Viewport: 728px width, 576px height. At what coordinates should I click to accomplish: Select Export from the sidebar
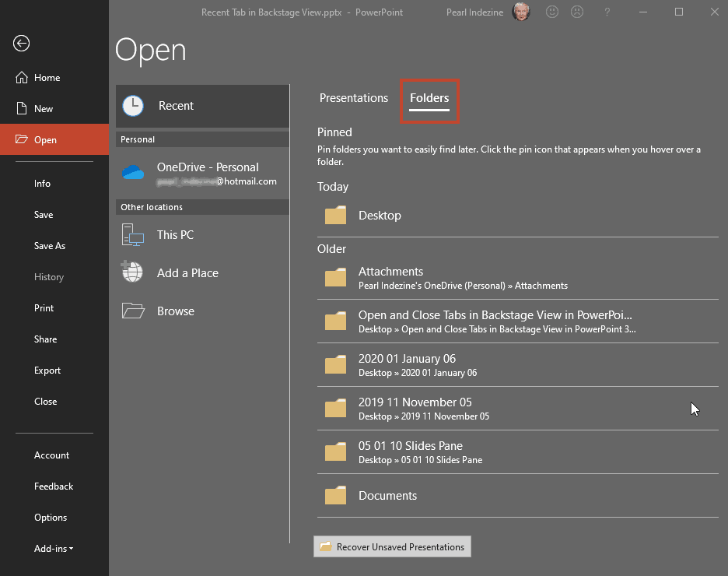(47, 370)
